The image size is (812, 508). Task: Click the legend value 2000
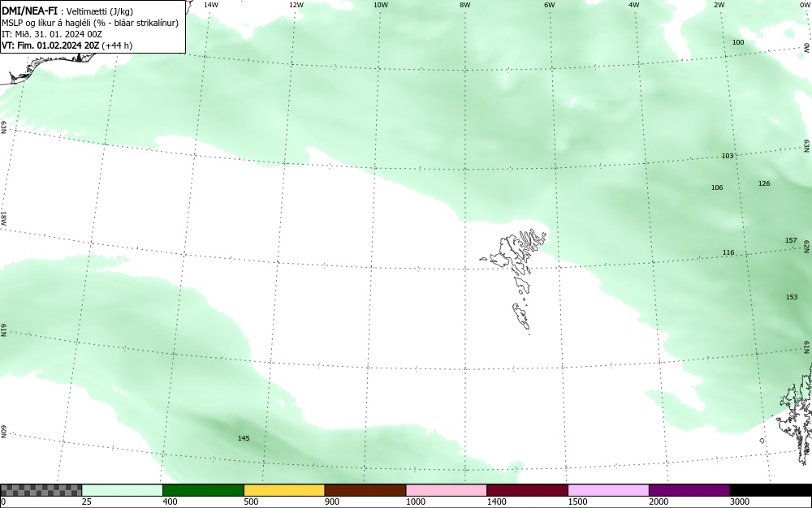(x=659, y=502)
